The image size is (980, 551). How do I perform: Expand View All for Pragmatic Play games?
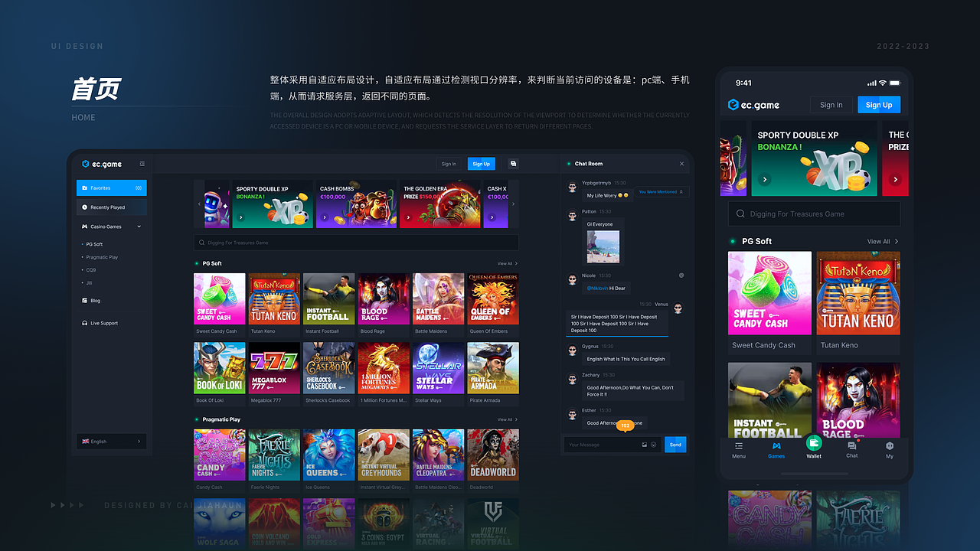(x=506, y=419)
